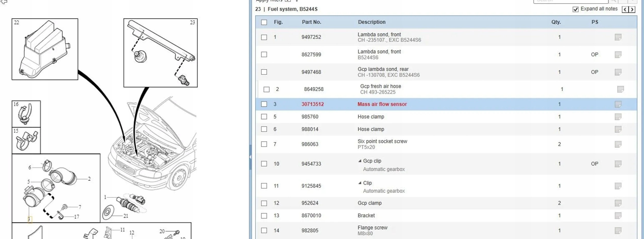
Task: Click note icon for Gcp fresh air hose
Action: tap(620, 89)
